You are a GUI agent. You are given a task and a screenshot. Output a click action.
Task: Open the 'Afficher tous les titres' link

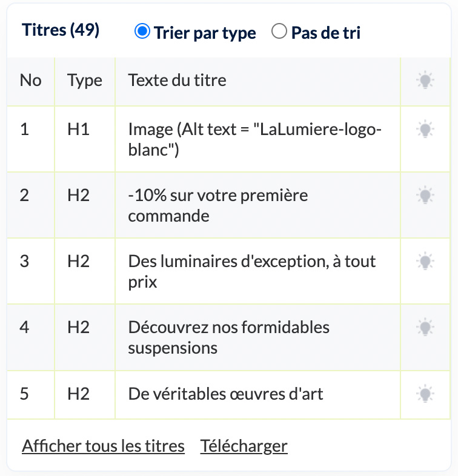point(103,446)
